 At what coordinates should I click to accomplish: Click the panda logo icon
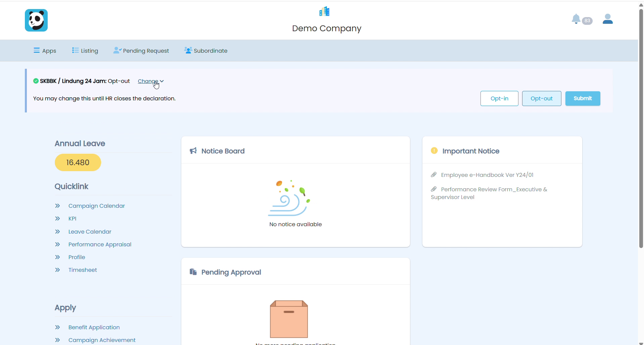click(x=36, y=20)
